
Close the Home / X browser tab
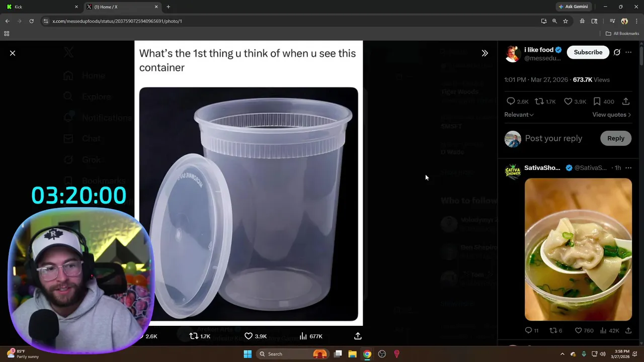tap(156, 7)
